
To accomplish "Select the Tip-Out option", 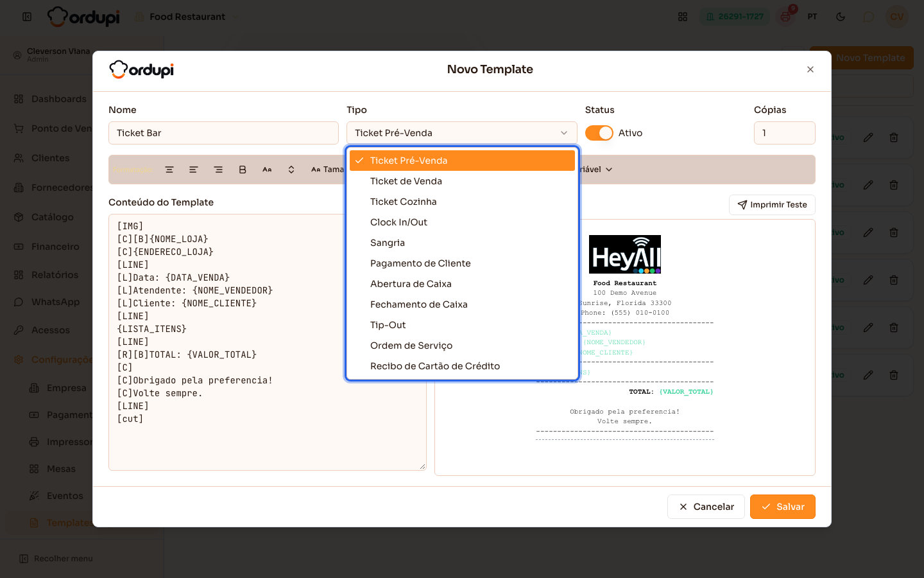I will pos(462,325).
